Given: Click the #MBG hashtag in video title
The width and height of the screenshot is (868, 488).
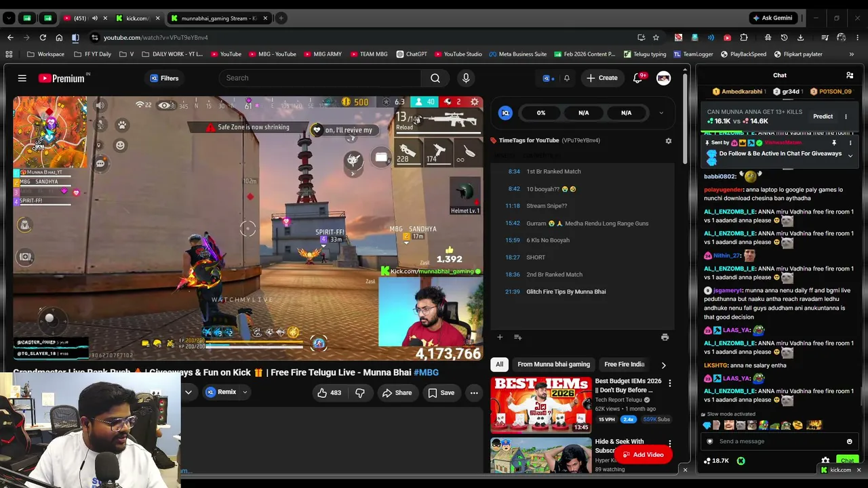Looking at the screenshot, I should click(x=426, y=372).
